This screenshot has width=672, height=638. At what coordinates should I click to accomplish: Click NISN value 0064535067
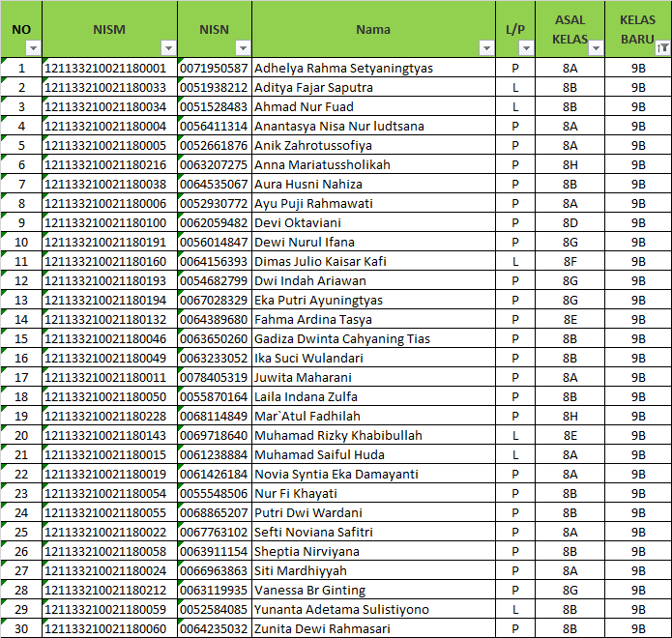(214, 184)
